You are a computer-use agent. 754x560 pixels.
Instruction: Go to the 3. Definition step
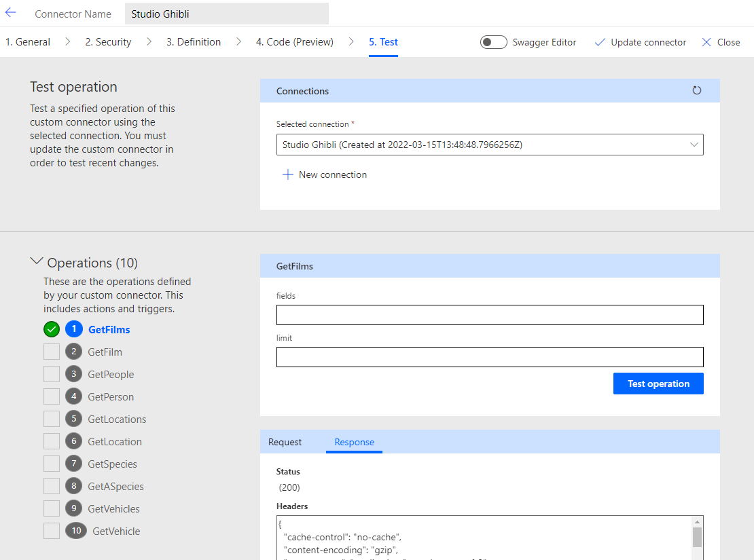194,42
